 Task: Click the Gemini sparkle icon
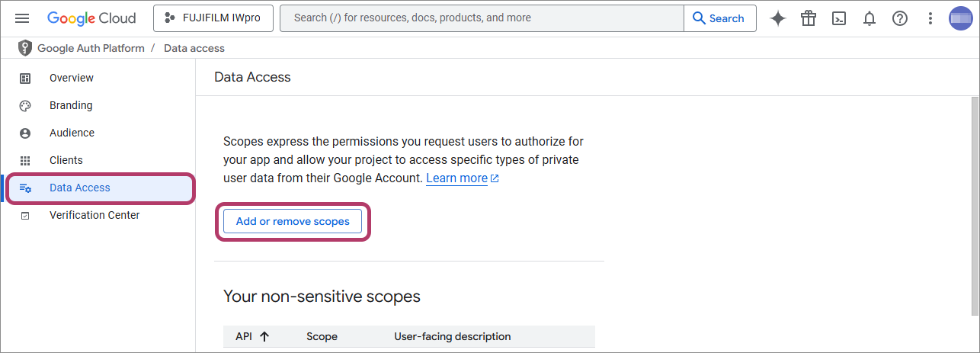coord(777,18)
